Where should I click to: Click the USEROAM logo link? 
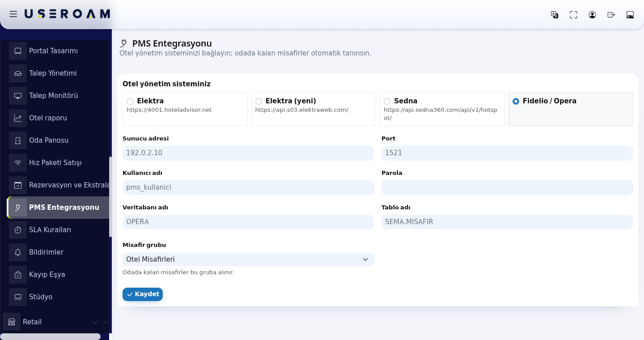[67, 14]
